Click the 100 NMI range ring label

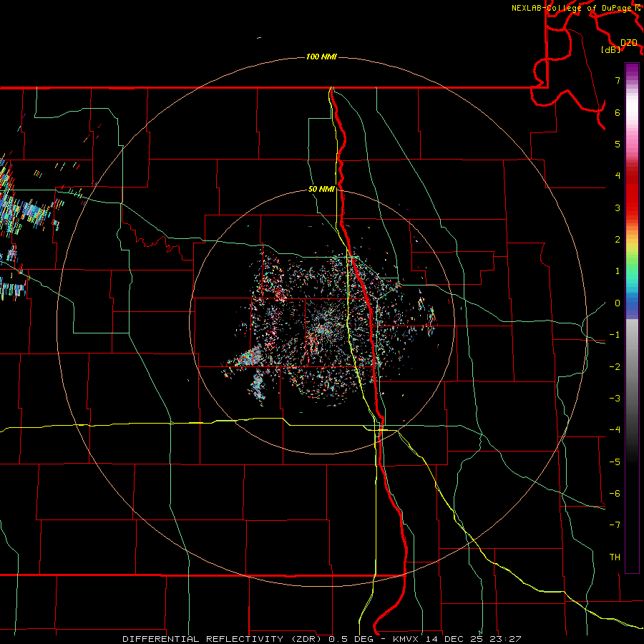click(321, 57)
